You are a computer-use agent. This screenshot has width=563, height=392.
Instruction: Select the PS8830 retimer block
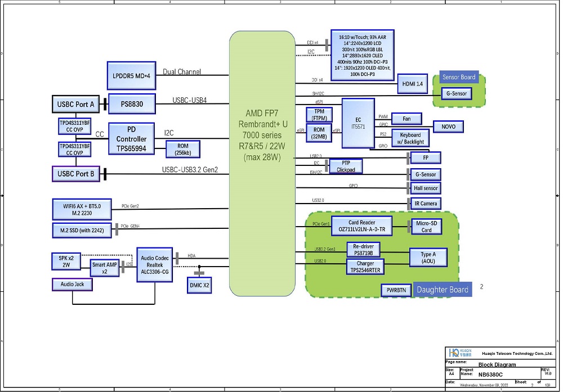pyautogui.click(x=132, y=104)
